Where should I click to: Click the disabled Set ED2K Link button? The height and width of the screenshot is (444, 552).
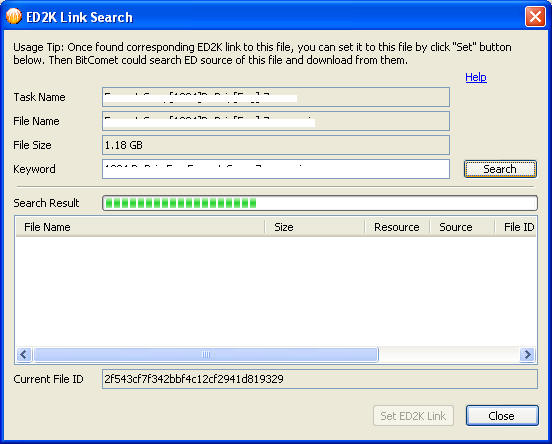(x=413, y=416)
